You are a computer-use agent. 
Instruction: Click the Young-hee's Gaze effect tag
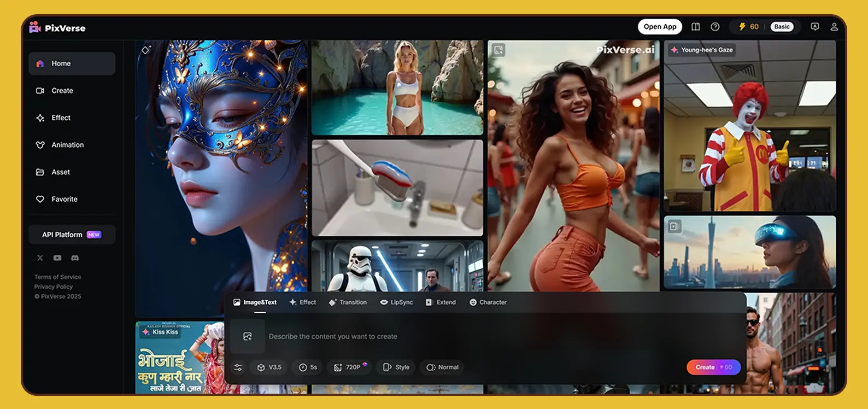click(x=702, y=50)
